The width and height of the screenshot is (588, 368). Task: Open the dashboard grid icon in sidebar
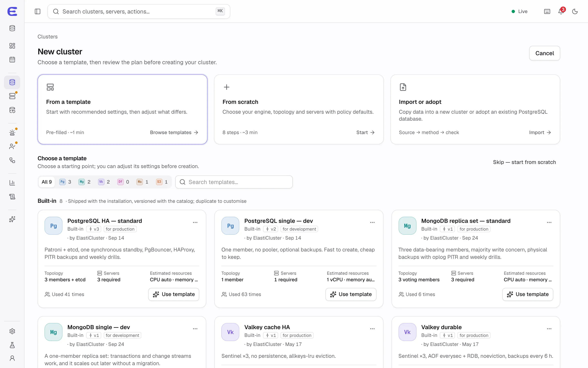coord(12,46)
